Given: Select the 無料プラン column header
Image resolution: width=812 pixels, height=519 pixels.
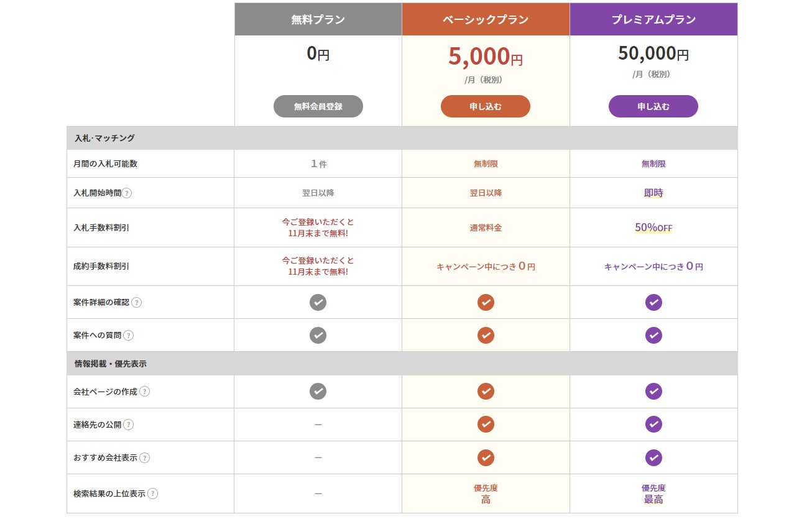Looking at the screenshot, I should pyautogui.click(x=318, y=19).
